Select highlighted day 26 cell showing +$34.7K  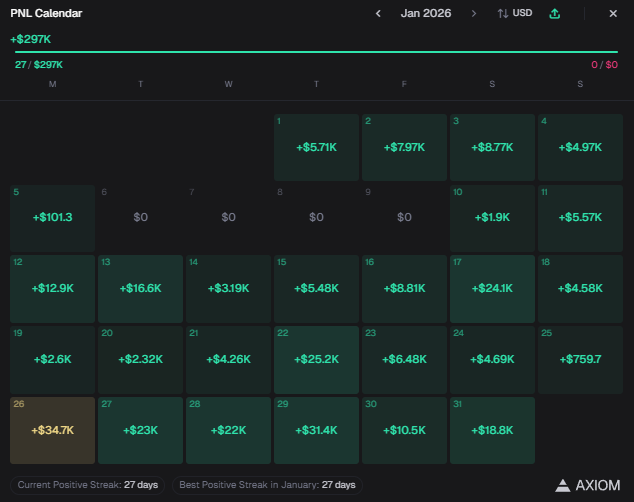click(53, 430)
